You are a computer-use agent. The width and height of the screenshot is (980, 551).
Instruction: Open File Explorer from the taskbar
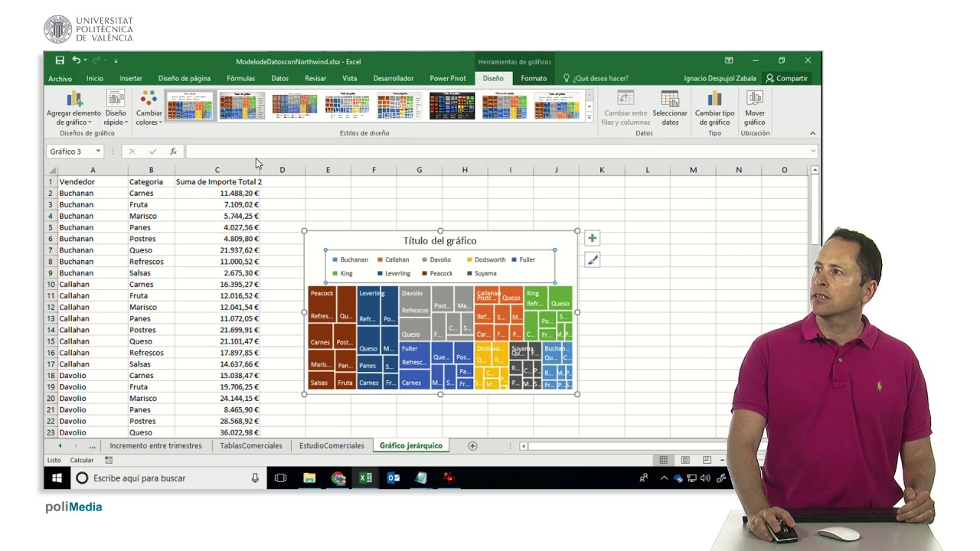[309, 478]
